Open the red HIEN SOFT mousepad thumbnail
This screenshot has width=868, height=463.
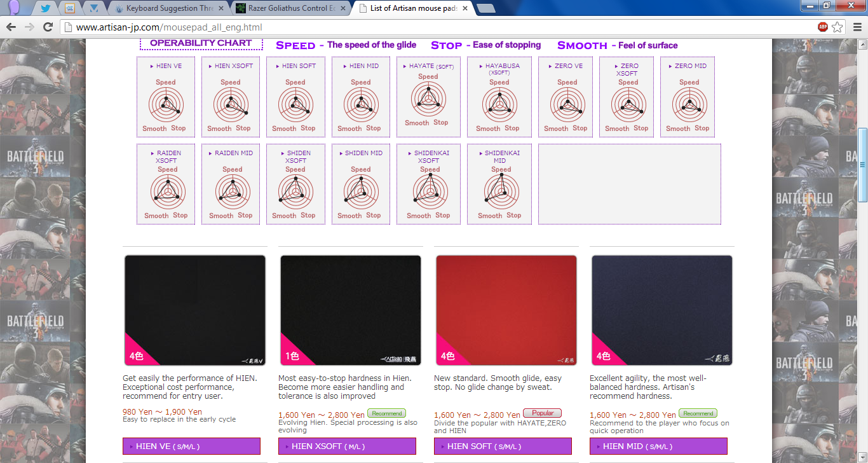click(x=506, y=310)
